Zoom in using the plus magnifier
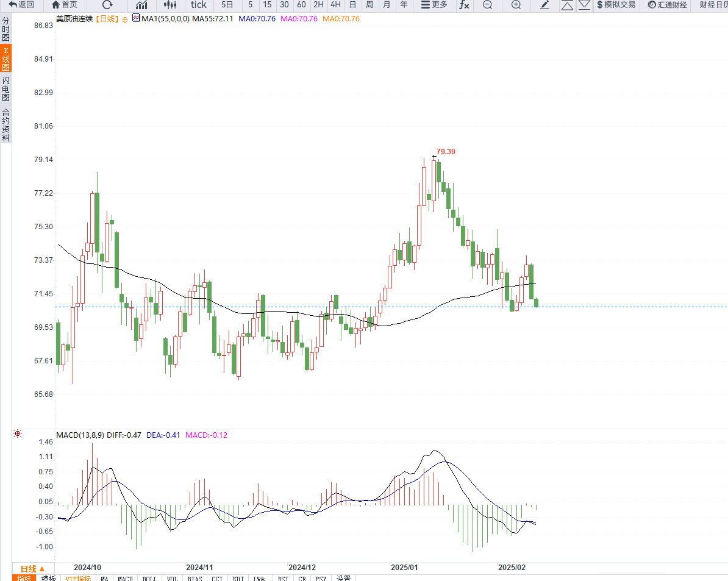Screen dimensions: 728x581 (516, 5)
